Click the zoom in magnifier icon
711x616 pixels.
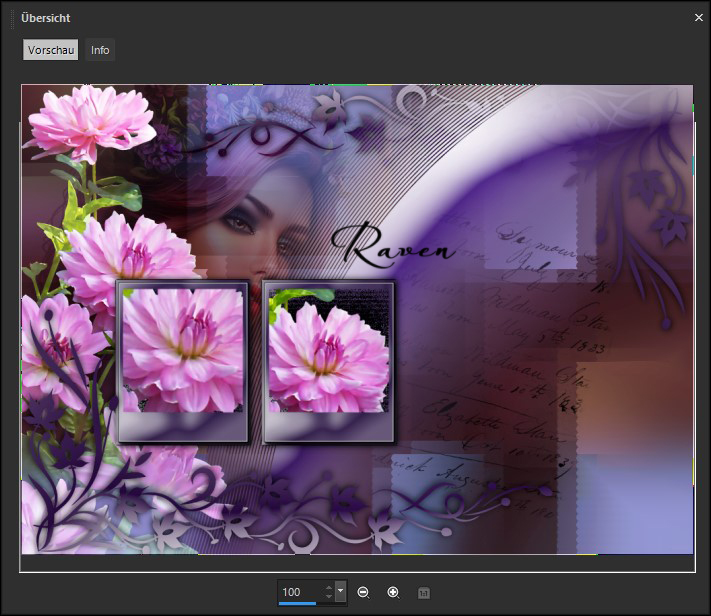point(393,593)
